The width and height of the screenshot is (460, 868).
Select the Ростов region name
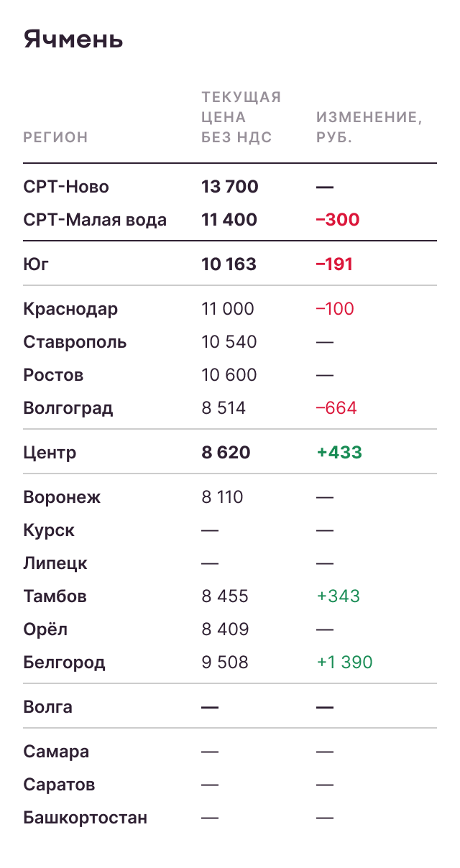[x=53, y=375]
